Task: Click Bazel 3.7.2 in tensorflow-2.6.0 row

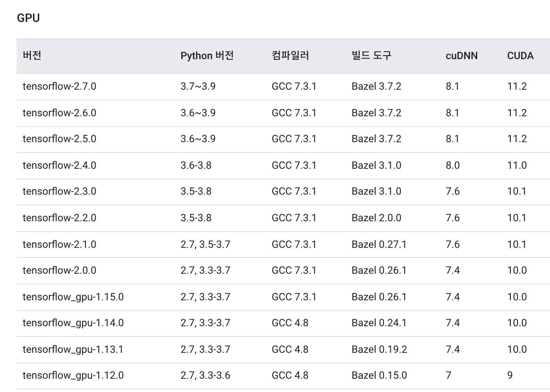Action: click(376, 113)
